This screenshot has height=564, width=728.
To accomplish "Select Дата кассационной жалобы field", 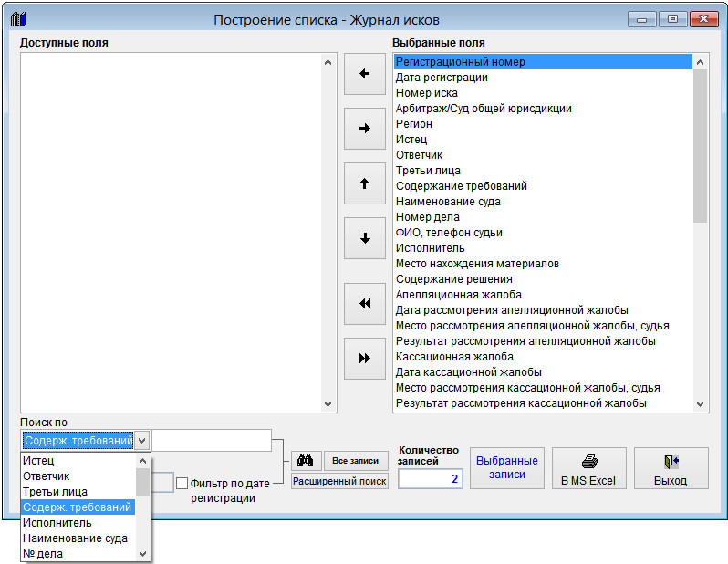I will [x=543, y=372].
